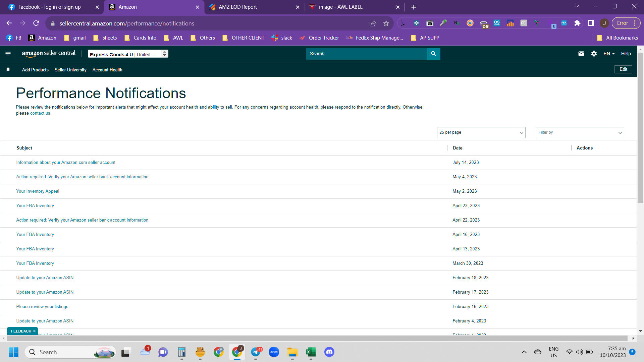Open the Windows Start menu

click(x=13, y=352)
